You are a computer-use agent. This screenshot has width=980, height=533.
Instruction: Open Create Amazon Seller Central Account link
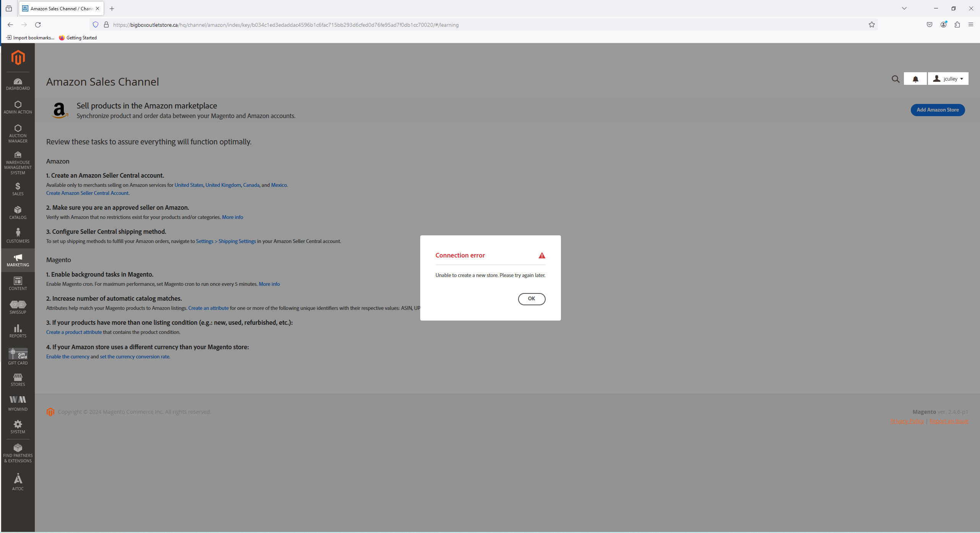87,193
